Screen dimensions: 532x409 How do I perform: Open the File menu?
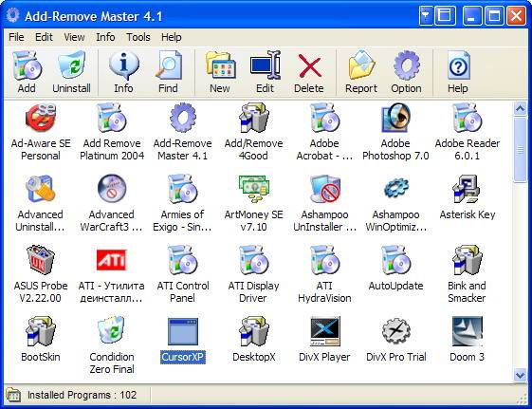(x=16, y=37)
